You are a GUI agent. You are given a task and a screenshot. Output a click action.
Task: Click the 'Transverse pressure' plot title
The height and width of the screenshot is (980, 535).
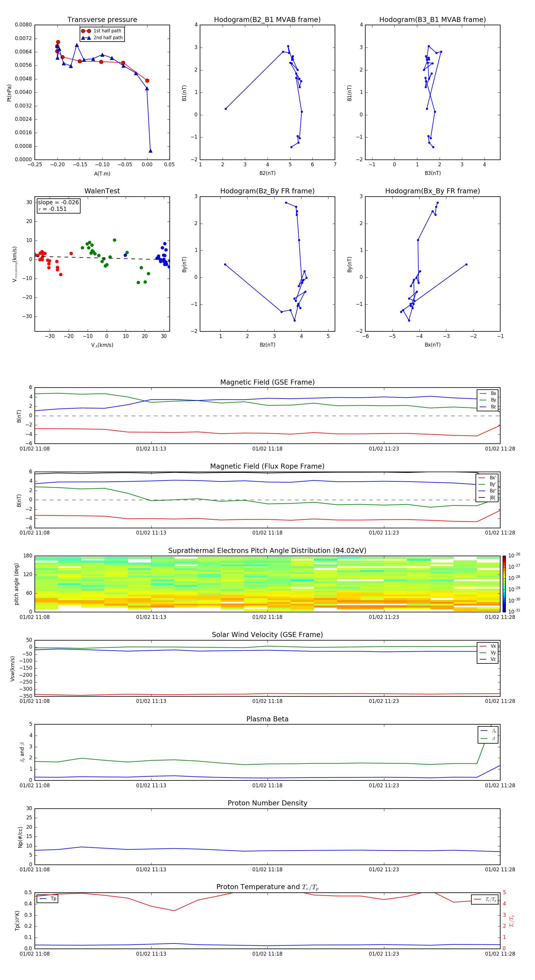click(x=102, y=20)
